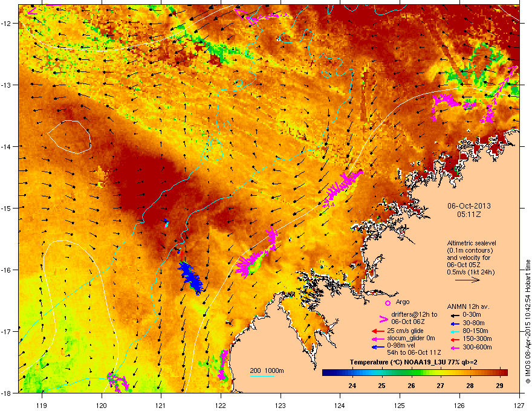Click the longitude axis label '123'

coord(281,405)
